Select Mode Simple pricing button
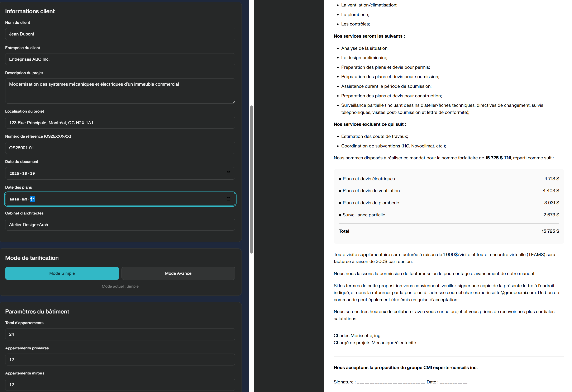 pyautogui.click(x=62, y=273)
